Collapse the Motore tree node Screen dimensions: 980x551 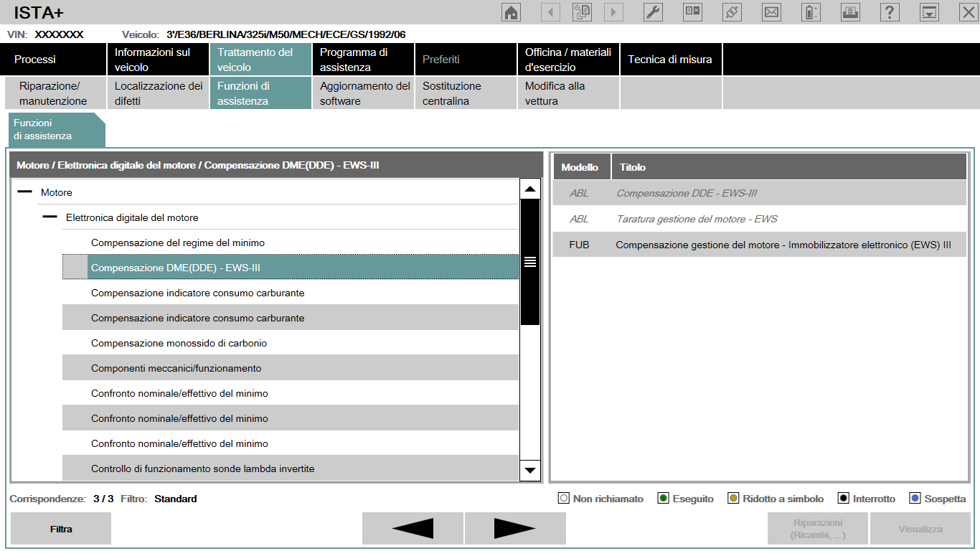pyautogui.click(x=25, y=192)
